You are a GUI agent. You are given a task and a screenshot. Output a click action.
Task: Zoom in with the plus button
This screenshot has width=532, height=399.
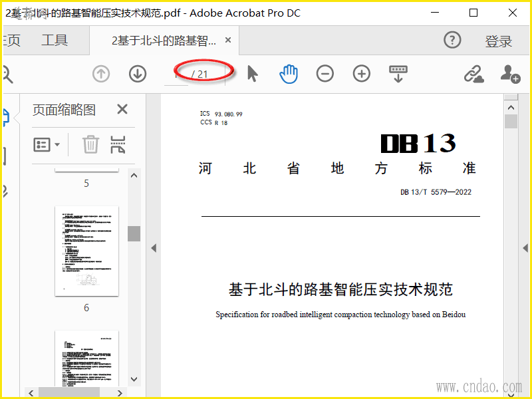(362, 74)
